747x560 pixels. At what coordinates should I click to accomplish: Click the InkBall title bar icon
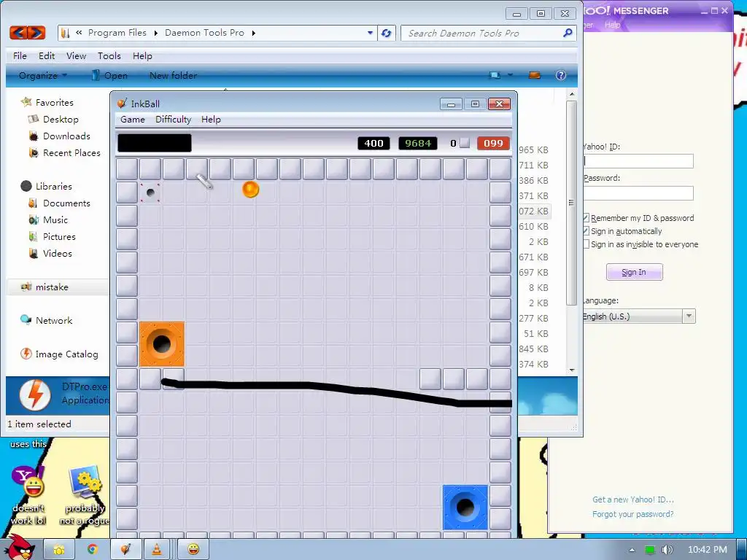pos(122,104)
